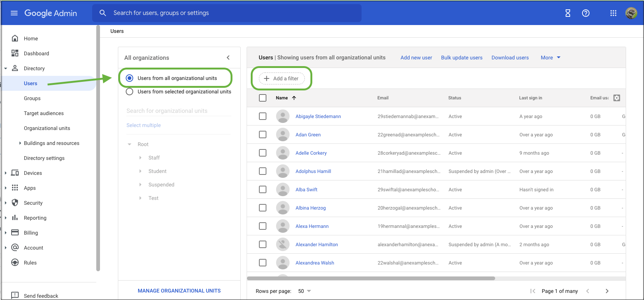Go to the previous page arrow
The height and width of the screenshot is (300, 644).
click(x=588, y=291)
